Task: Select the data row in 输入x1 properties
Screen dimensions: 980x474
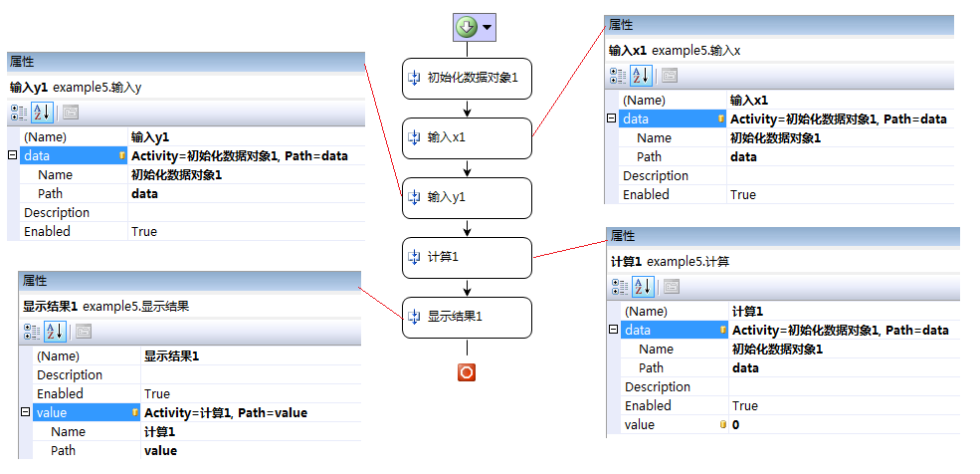Action: [x=786, y=118]
